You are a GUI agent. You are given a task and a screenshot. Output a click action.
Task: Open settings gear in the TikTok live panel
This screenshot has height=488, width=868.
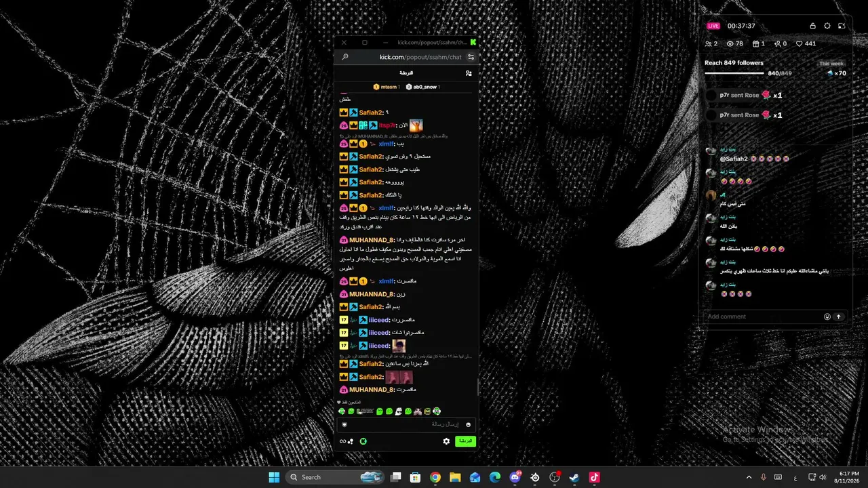click(x=827, y=26)
